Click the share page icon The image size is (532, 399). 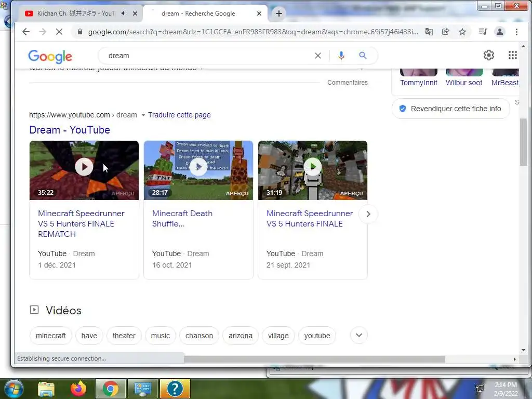(x=445, y=32)
